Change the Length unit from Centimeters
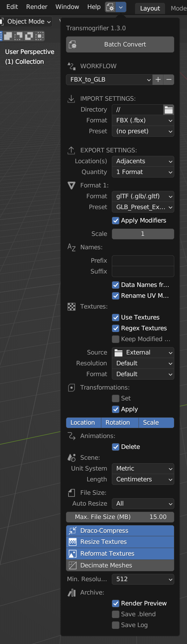187x644 pixels. point(143,479)
